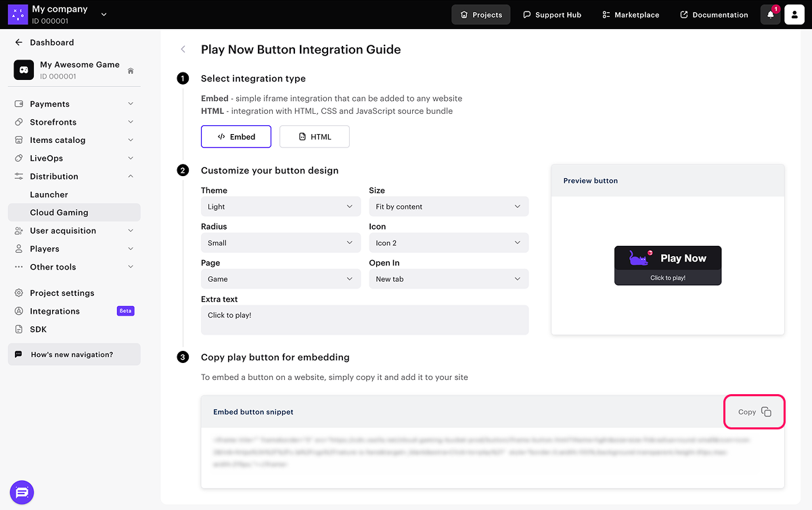
Task: Select the HTML integration type
Action: tap(315, 137)
